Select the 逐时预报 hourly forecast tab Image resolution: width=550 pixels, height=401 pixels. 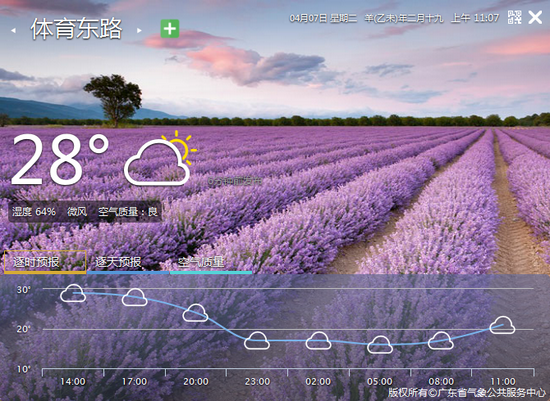tap(45, 262)
